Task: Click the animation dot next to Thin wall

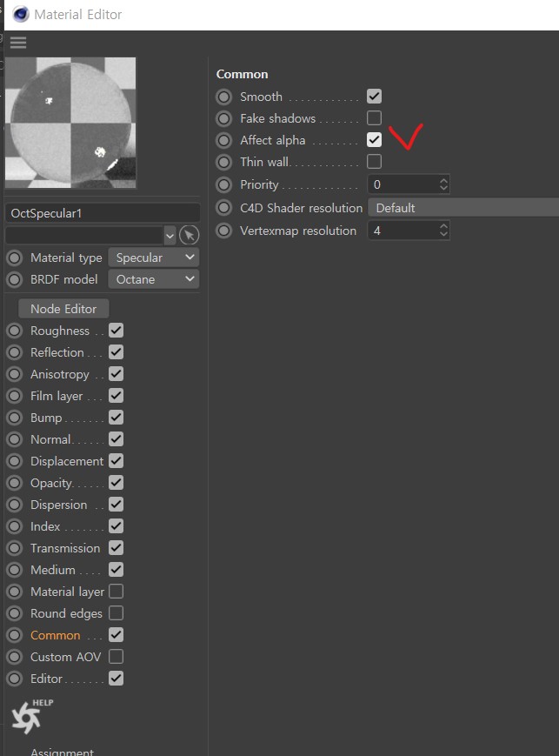Action: [x=223, y=162]
